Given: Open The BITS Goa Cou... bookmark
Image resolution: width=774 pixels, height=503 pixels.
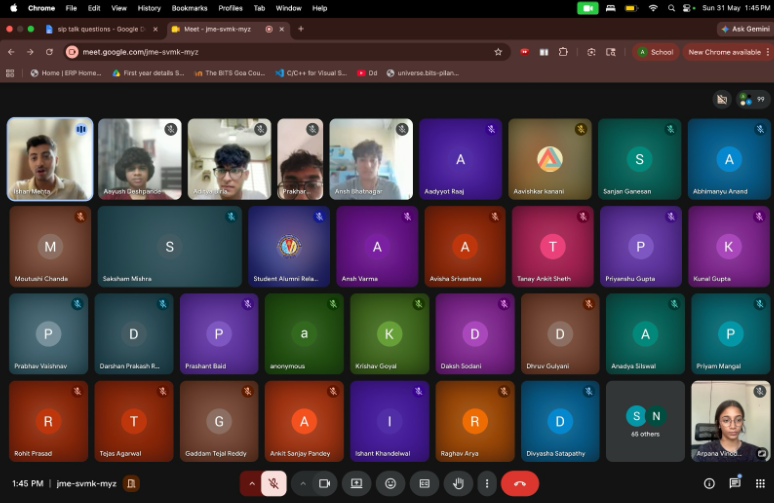Looking at the screenshot, I should pyautogui.click(x=230, y=73).
